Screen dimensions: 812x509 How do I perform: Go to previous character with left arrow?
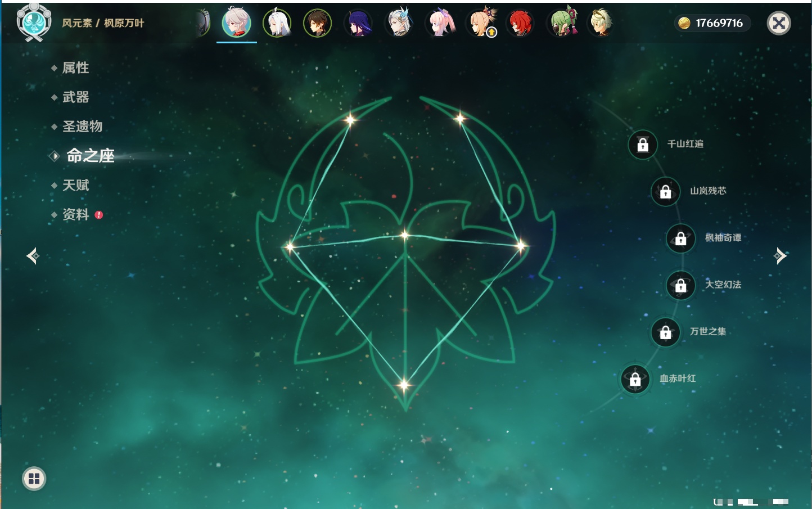[x=33, y=256]
